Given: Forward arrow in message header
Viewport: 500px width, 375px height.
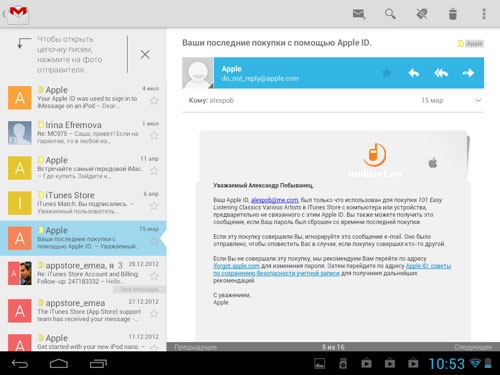Looking at the screenshot, I should (x=468, y=73).
